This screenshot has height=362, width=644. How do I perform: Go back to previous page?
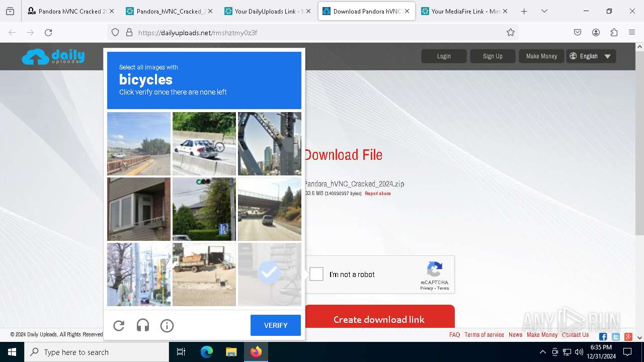pyautogui.click(x=12, y=32)
